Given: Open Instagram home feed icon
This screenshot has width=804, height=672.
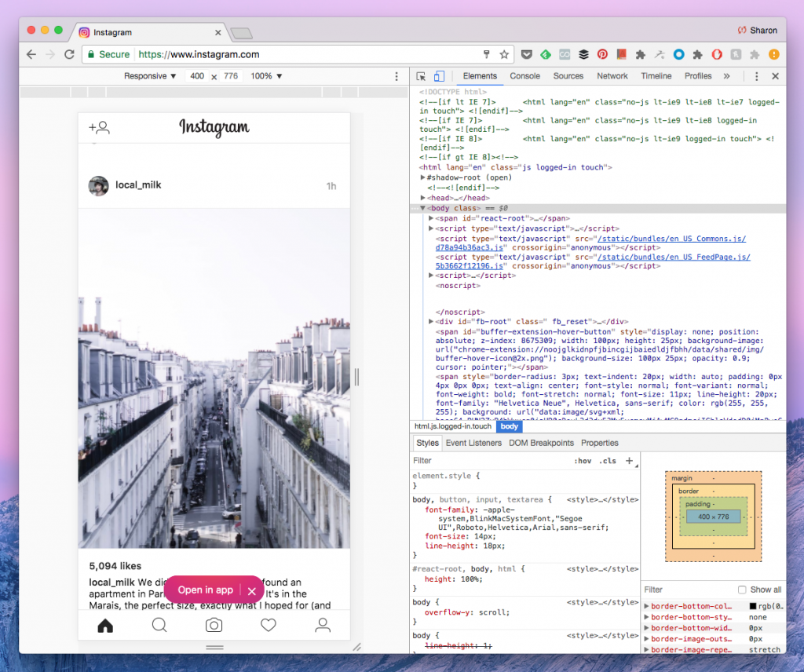Looking at the screenshot, I should pos(105,626).
